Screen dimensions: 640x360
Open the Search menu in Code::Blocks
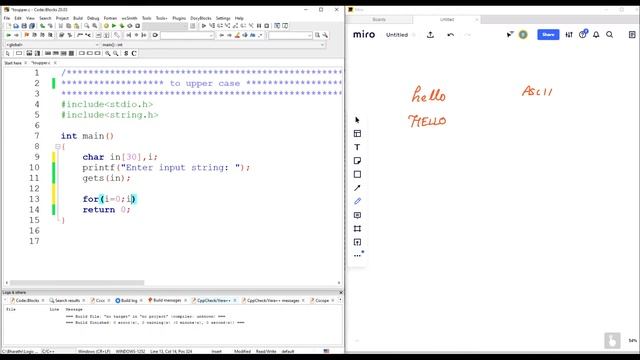45,18
